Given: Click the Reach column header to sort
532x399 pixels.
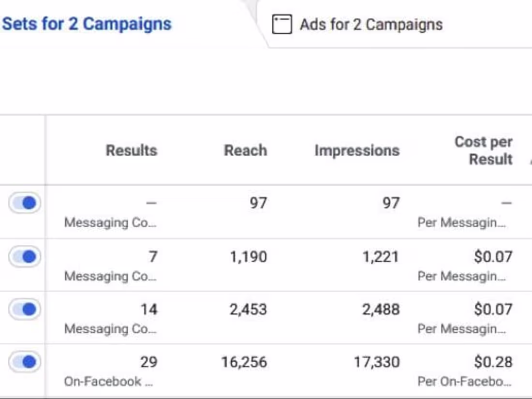Looking at the screenshot, I should pos(245,150).
